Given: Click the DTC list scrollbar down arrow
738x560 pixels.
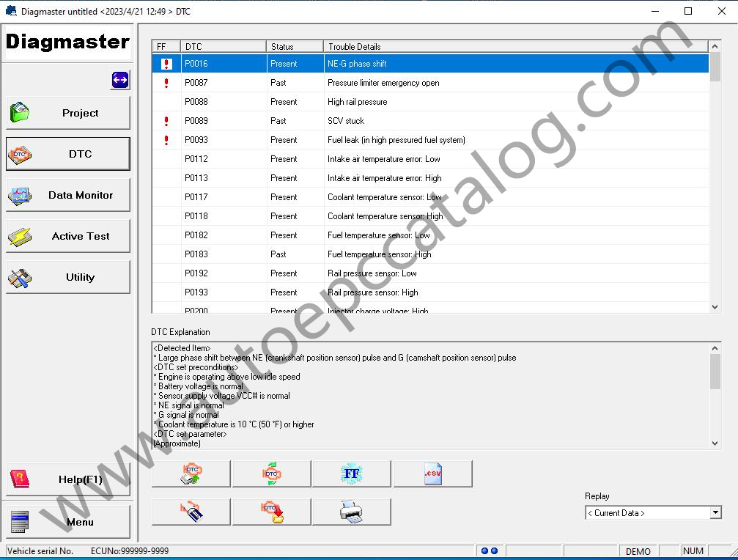Looking at the screenshot, I should tap(715, 307).
